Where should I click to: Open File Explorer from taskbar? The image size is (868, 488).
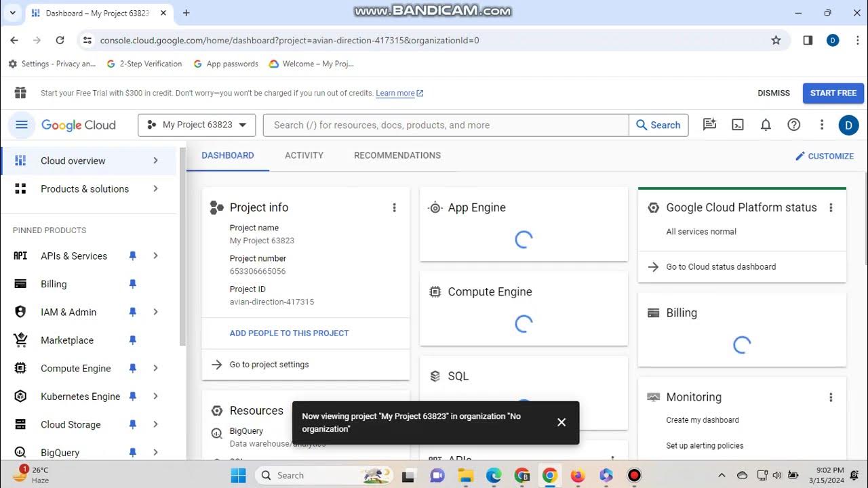point(465,475)
